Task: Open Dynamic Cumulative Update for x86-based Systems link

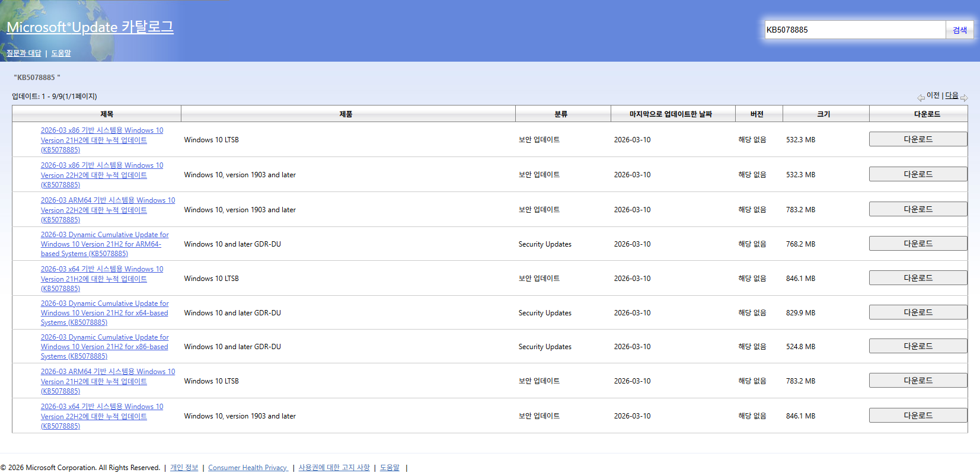Action: [105, 347]
